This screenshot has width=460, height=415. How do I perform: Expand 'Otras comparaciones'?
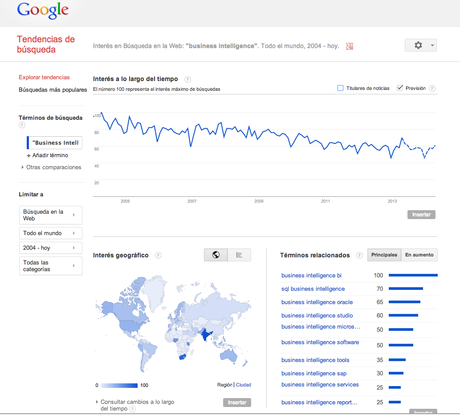(51, 167)
